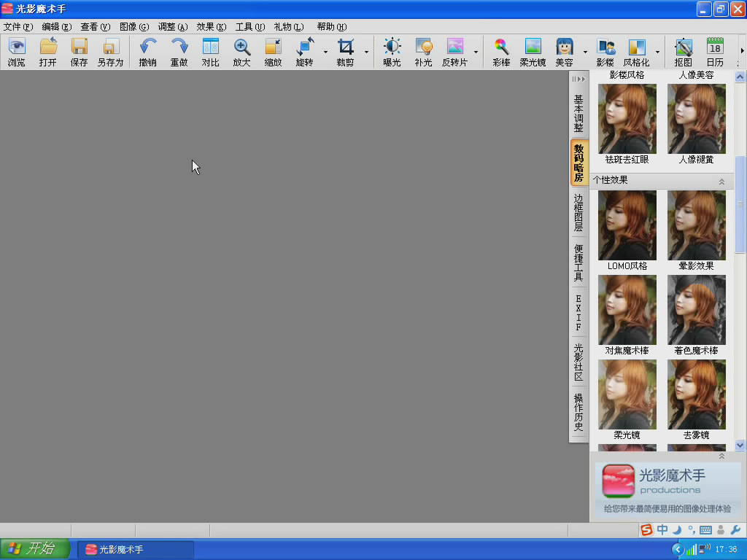Open the 礼物 menu
Image resolution: width=747 pixels, height=560 pixels.
point(289,27)
